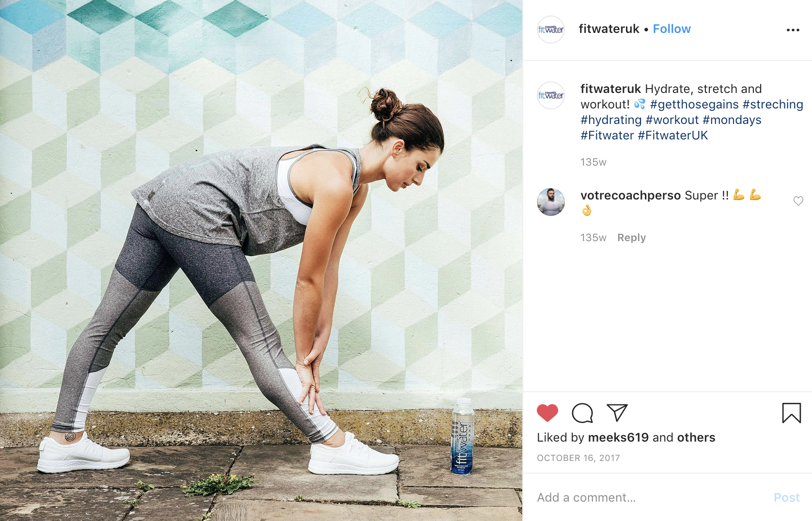Save the post with the bookmark icon
Image resolution: width=812 pixels, height=521 pixels.
[x=792, y=413]
